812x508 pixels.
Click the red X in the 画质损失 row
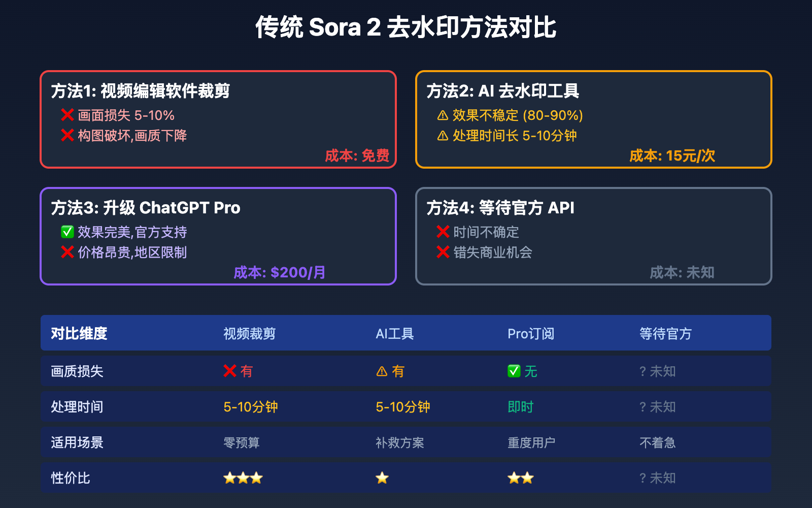pos(230,371)
